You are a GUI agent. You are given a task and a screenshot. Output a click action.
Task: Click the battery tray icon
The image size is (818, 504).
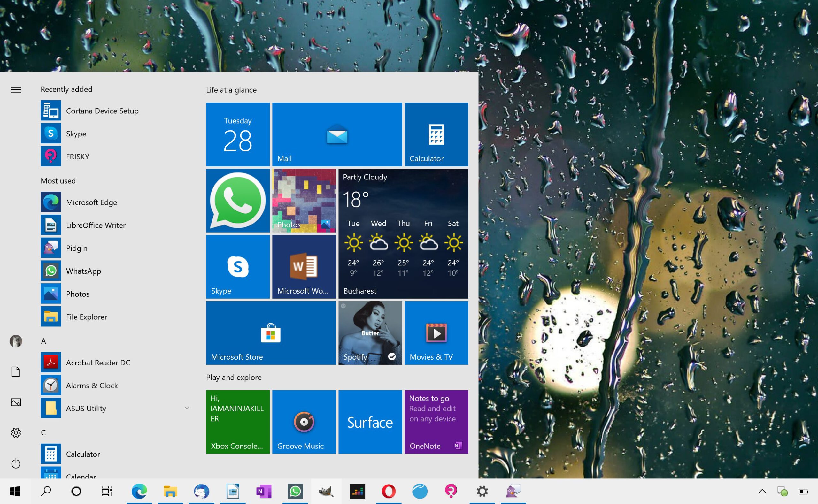tap(803, 491)
